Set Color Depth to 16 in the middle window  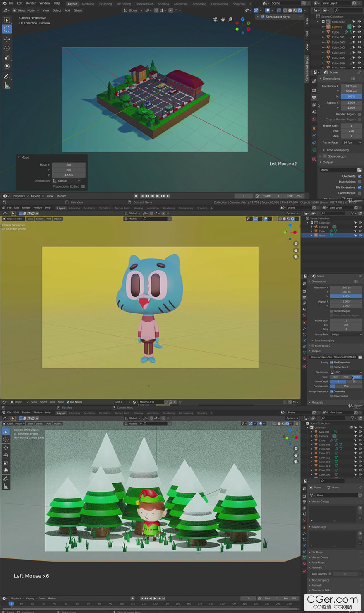[x=354, y=382]
